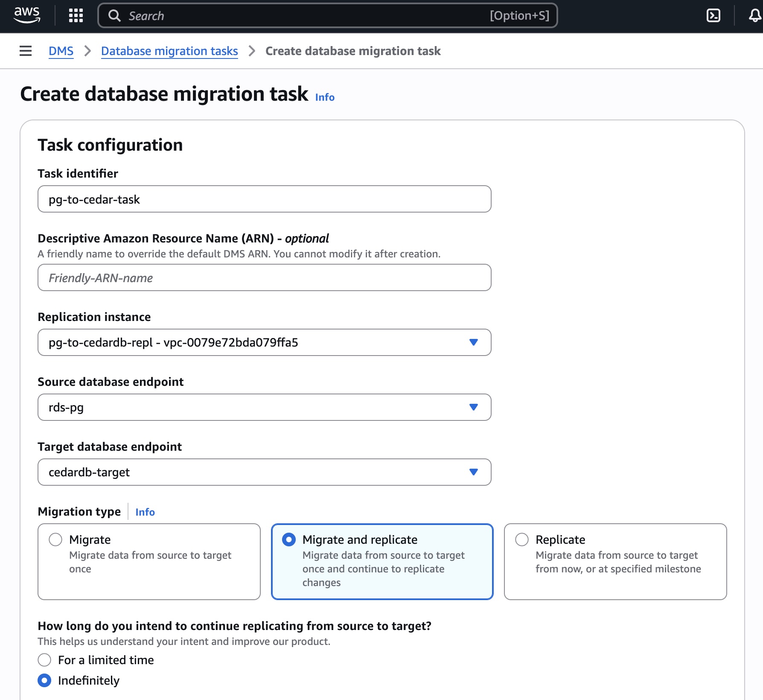Viewport: 763px width, 700px height.
Task: Open the Target database endpoint dropdown
Action: click(x=265, y=472)
